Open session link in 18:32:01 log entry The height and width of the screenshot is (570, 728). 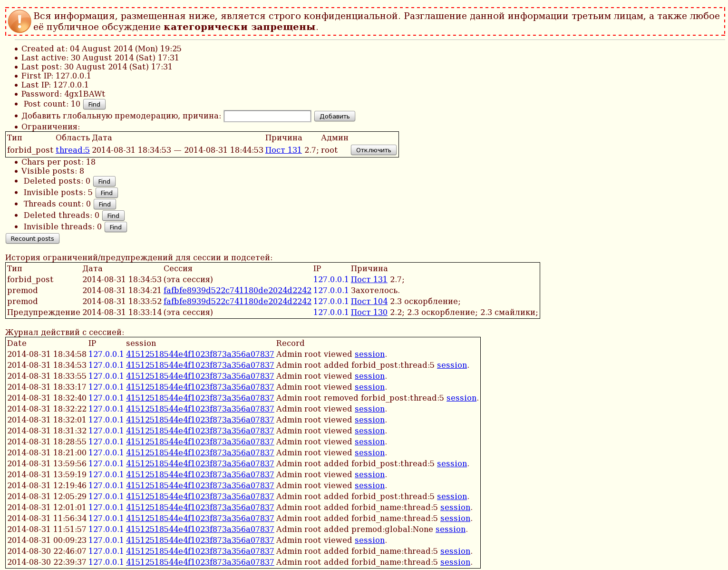click(x=369, y=420)
